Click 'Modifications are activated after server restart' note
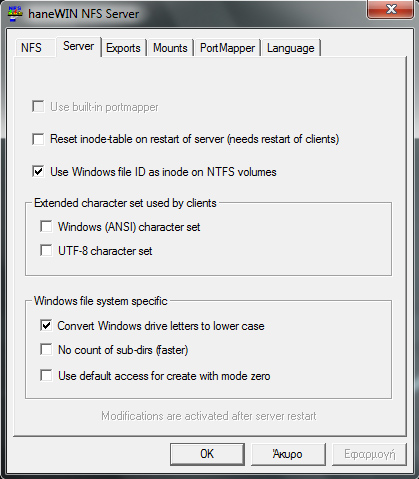The height and width of the screenshot is (479, 419). point(209,416)
